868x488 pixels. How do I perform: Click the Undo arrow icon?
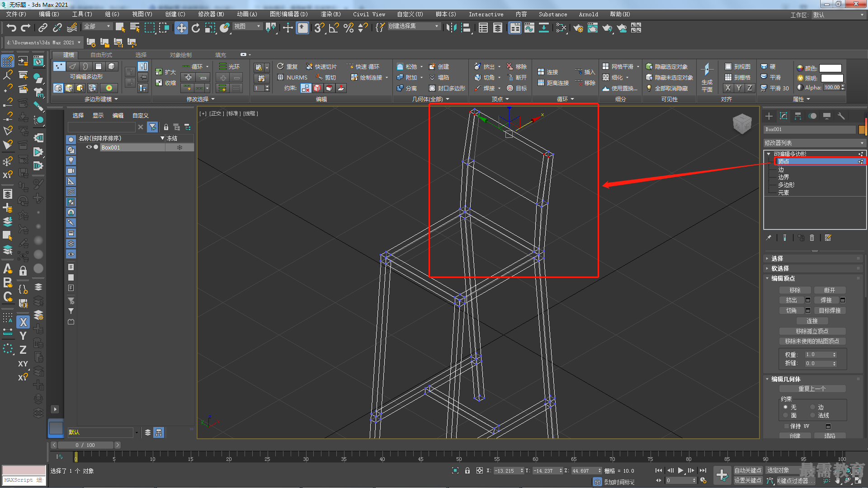click(x=11, y=28)
